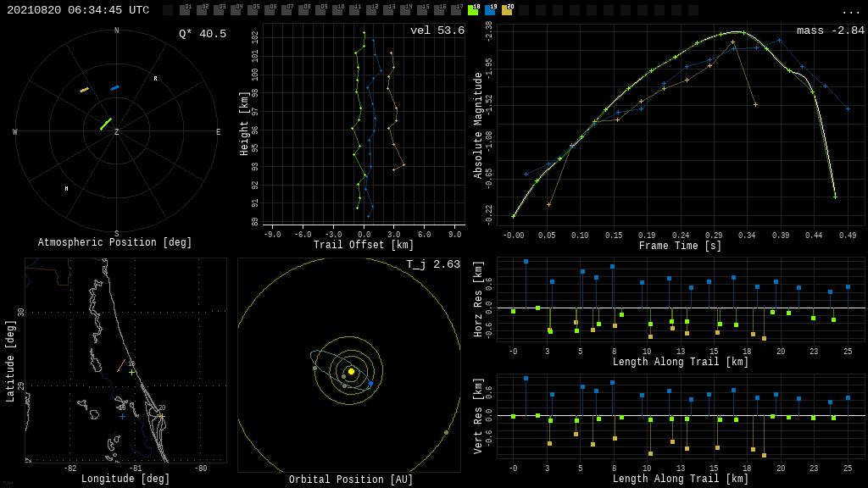Click the gray station 01 box
The height and width of the screenshot is (488, 868).
[x=185, y=10]
